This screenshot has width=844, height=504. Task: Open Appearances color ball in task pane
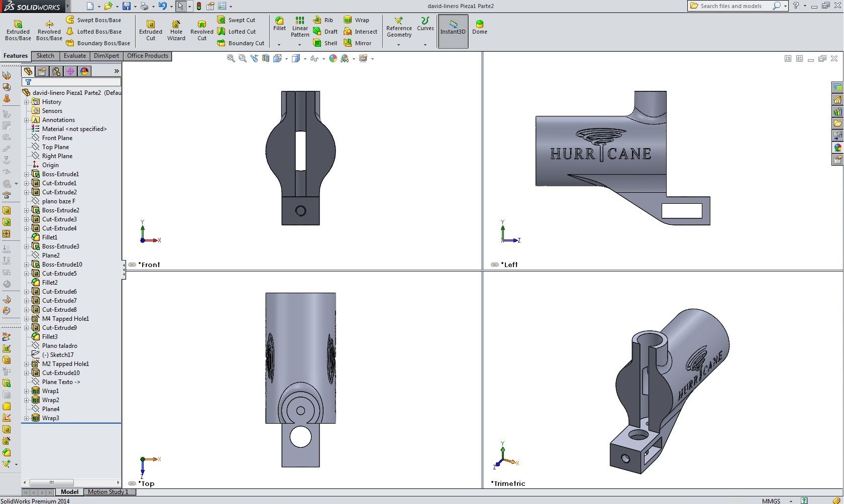pyautogui.click(x=837, y=148)
